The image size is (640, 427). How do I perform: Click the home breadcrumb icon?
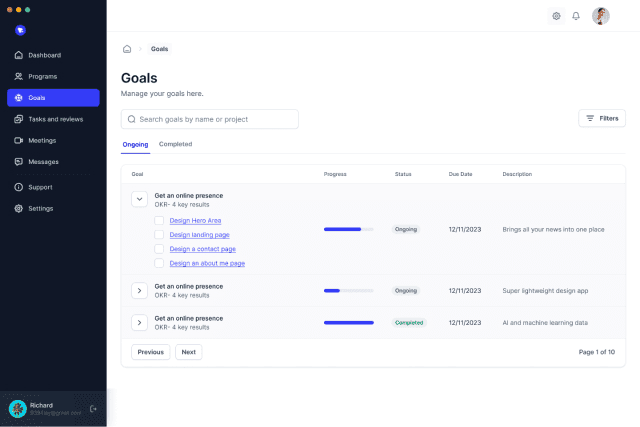pos(127,49)
